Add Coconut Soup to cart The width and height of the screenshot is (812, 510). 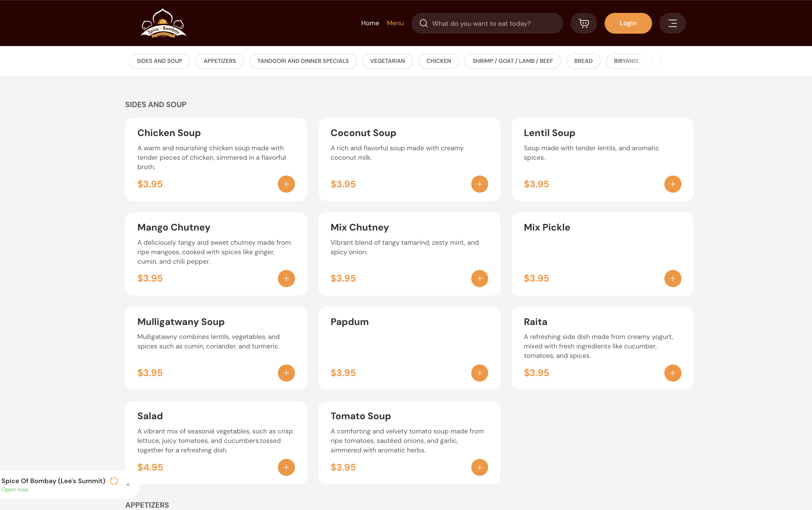479,184
